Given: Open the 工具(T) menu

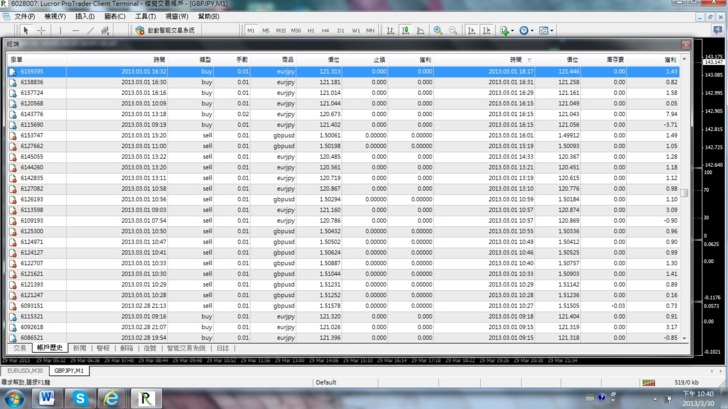Looking at the screenshot, I should (145, 17).
